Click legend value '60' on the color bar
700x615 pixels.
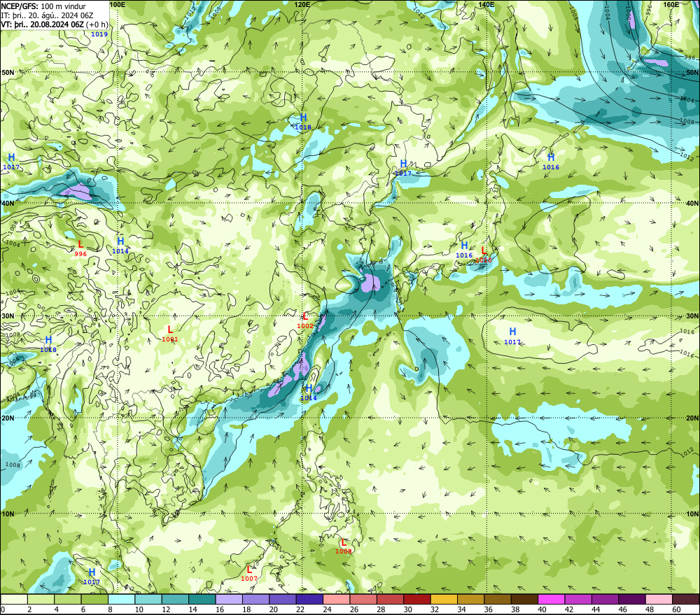click(676, 609)
